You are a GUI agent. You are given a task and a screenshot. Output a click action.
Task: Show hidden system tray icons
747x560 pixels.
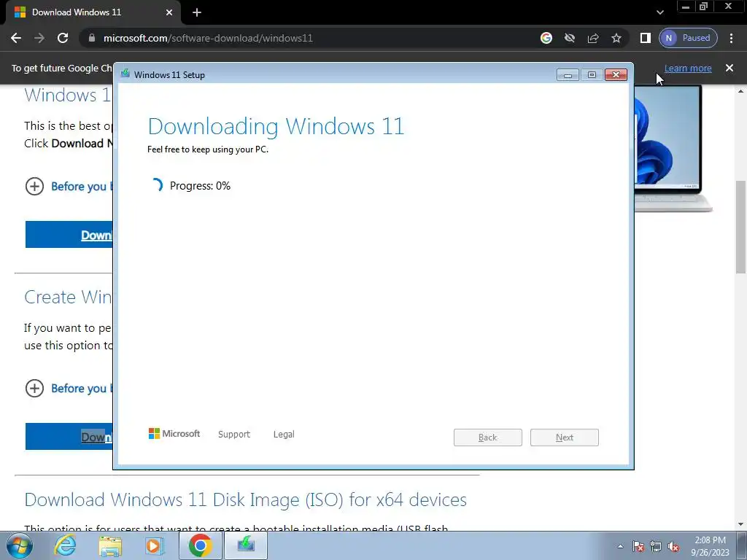pos(620,546)
